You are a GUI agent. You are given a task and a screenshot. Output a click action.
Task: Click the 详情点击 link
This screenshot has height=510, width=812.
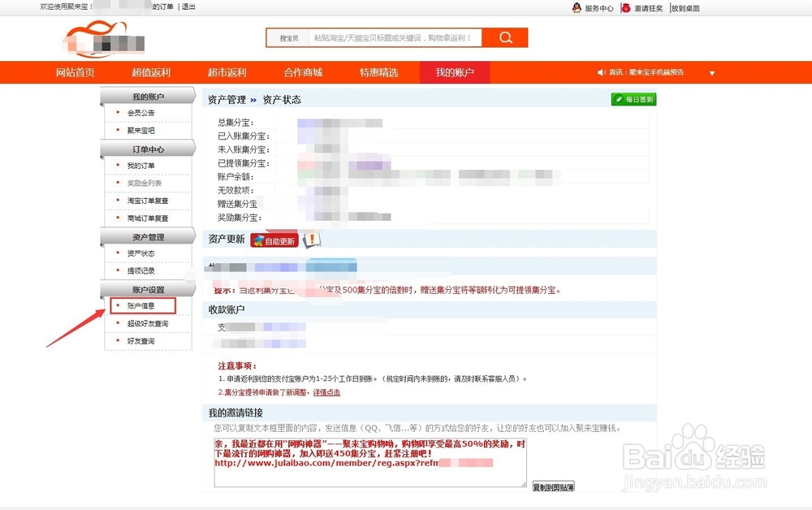tap(326, 392)
